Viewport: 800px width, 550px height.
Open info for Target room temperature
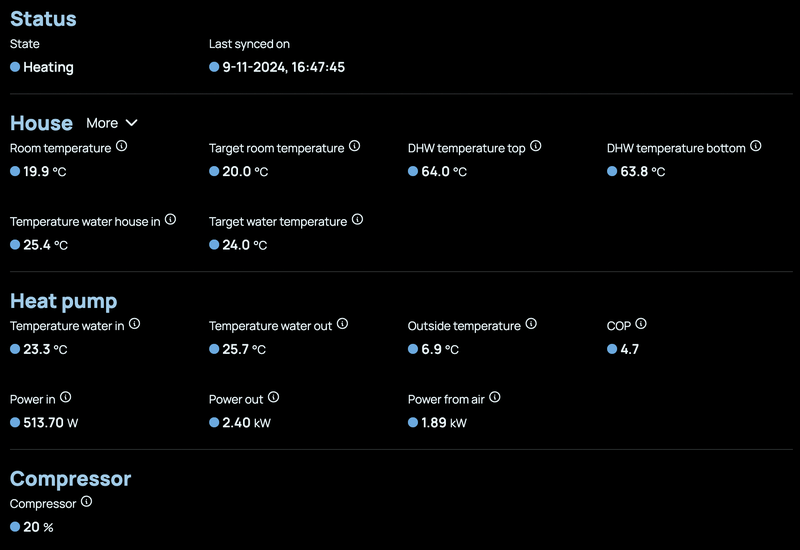click(354, 146)
